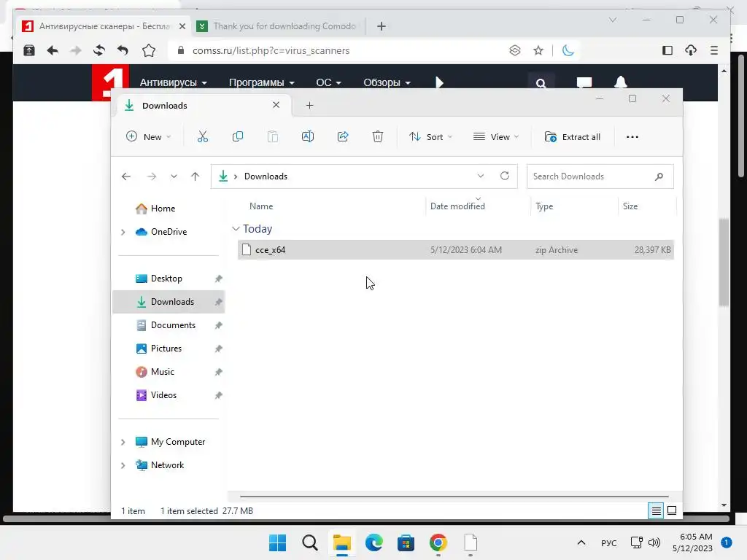Image resolution: width=747 pixels, height=560 pixels.
Task: Toggle dark mode moon icon in browser
Action: 568,50
